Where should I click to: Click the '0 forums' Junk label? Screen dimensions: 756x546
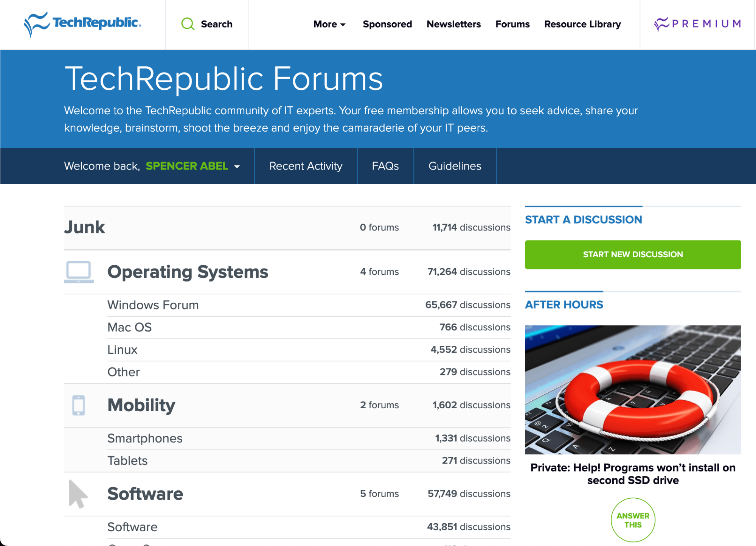[379, 227]
